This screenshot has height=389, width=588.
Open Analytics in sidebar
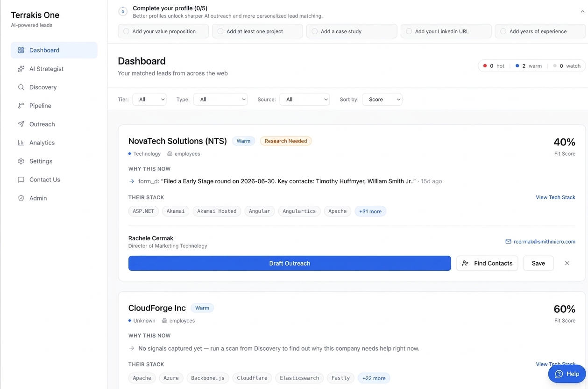click(x=54, y=143)
